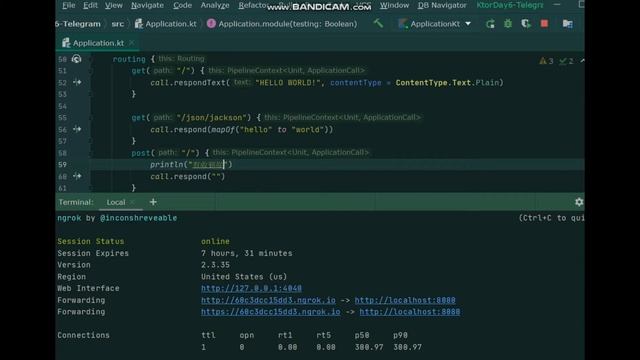Screen dimensions: 640x360
Task: Open the DB Navigator menu
Action: (442, 5)
